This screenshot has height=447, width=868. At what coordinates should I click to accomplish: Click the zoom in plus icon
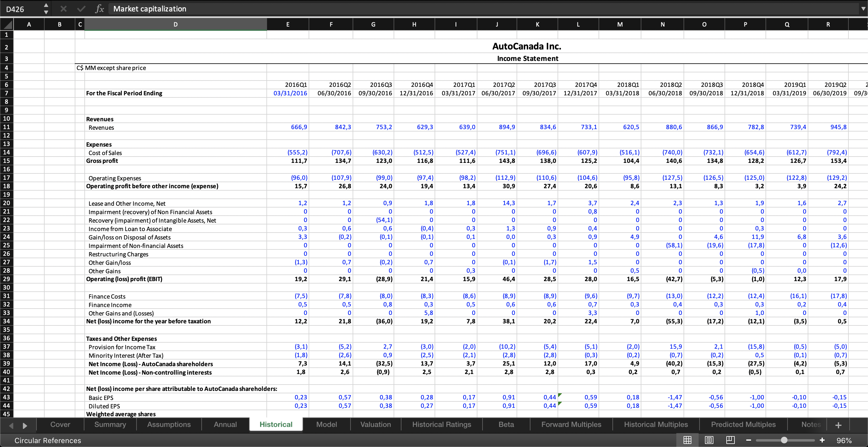[822, 440]
